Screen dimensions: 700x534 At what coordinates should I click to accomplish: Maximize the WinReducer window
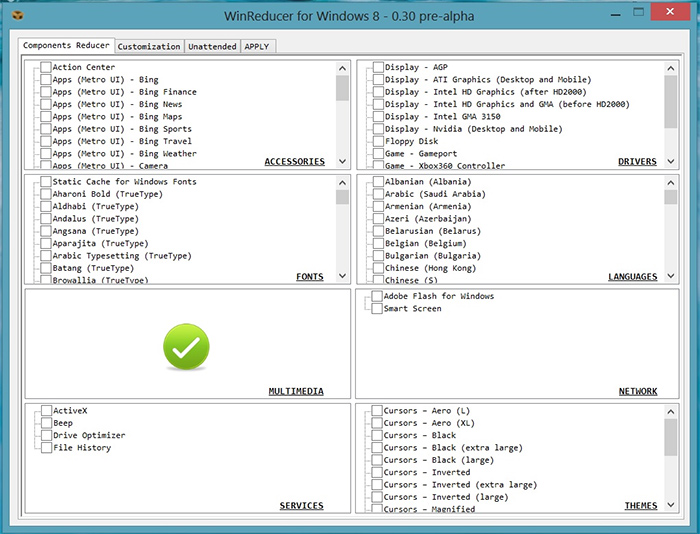pyautogui.click(x=639, y=12)
